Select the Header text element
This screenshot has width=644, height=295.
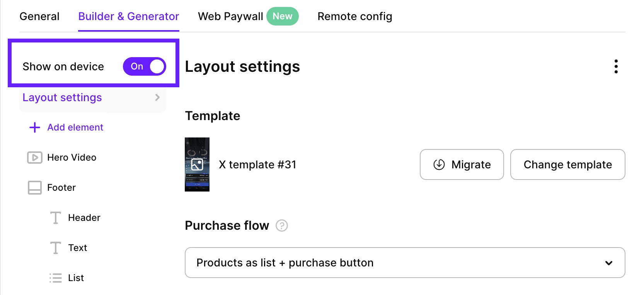pyautogui.click(x=84, y=217)
